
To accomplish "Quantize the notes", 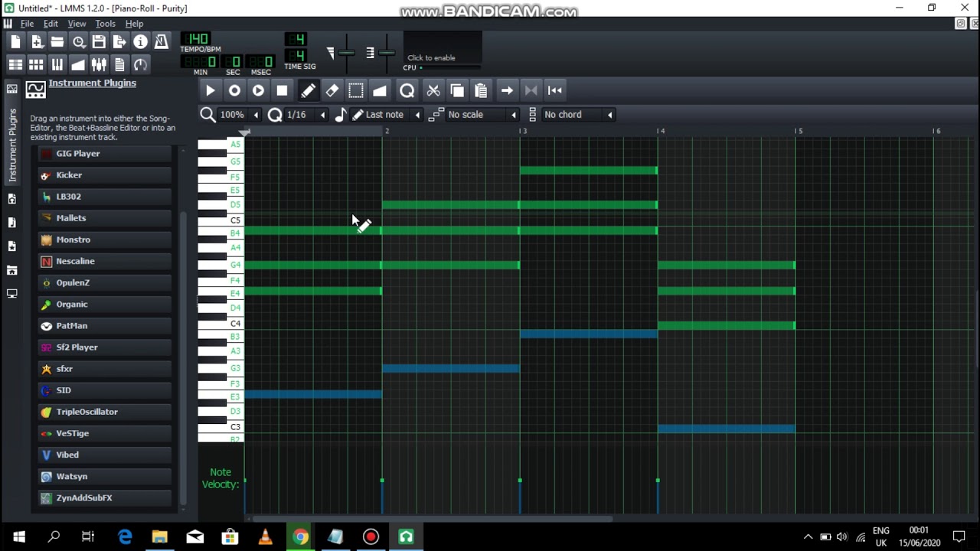I will (x=407, y=90).
